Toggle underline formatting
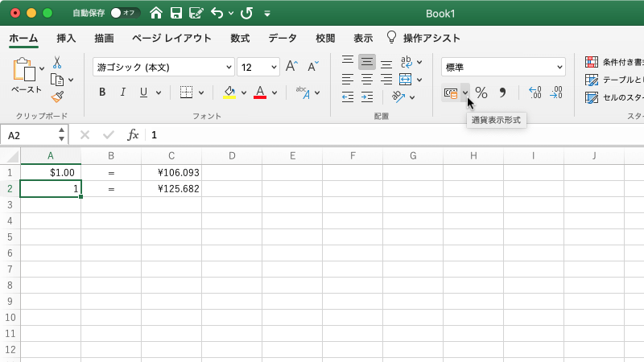The height and width of the screenshot is (362, 644). tap(143, 93)
